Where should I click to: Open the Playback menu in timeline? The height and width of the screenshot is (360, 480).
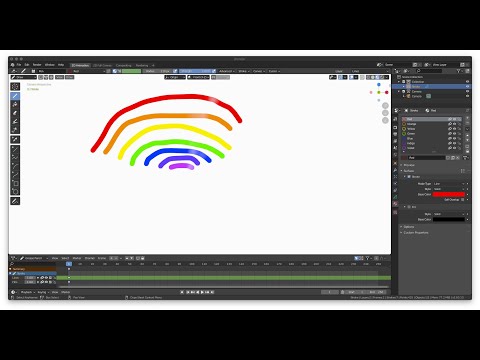point(27,292)
